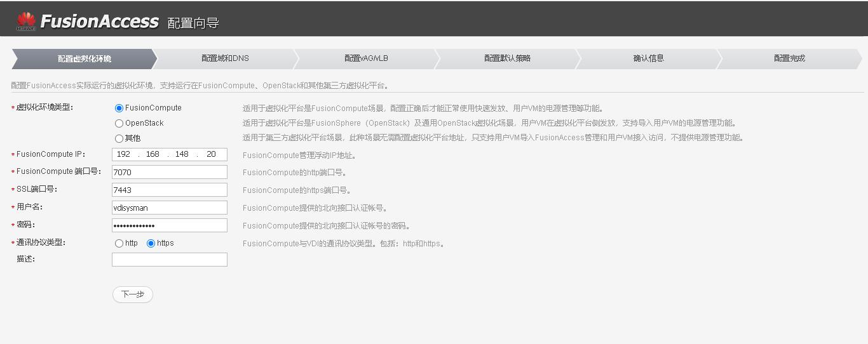The width and height of the screenshot is (868, 344).
Task: Click the 描述 label
Action: coord(25,259)
